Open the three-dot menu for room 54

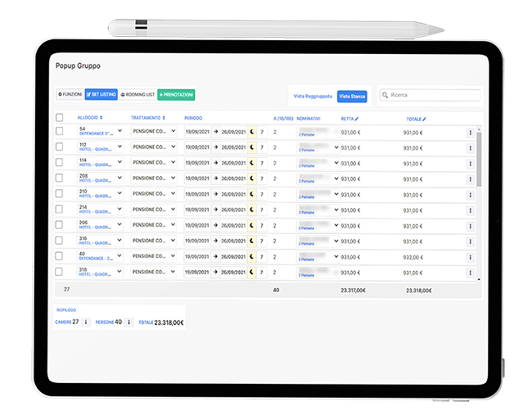[471, 133]
